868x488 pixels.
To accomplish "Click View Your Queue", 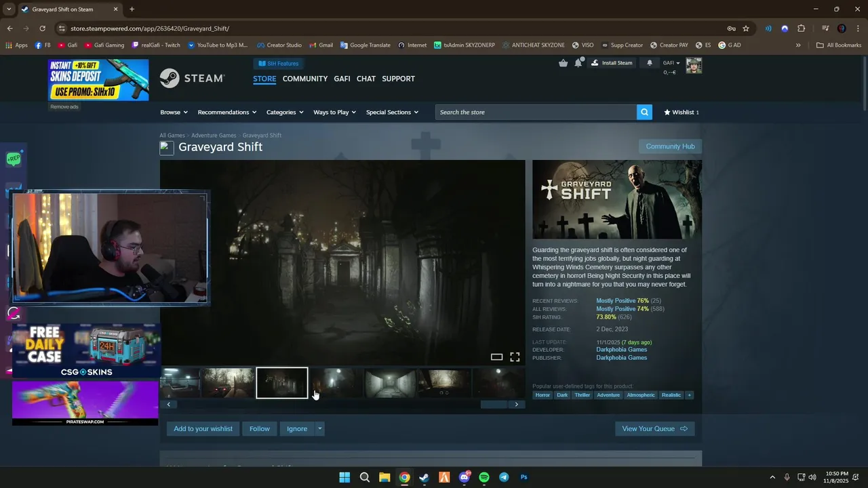I will point(654,428).
